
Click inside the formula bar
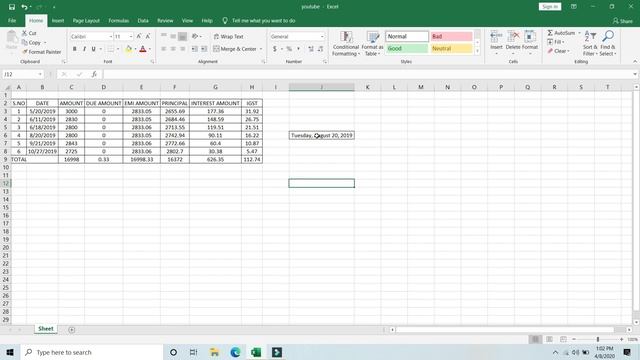367,74
